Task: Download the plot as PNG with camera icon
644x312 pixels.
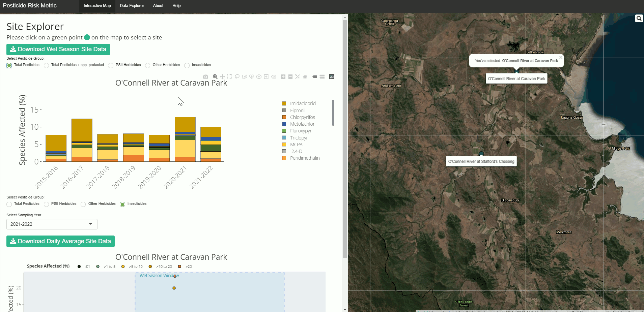Action: (205, 77)
